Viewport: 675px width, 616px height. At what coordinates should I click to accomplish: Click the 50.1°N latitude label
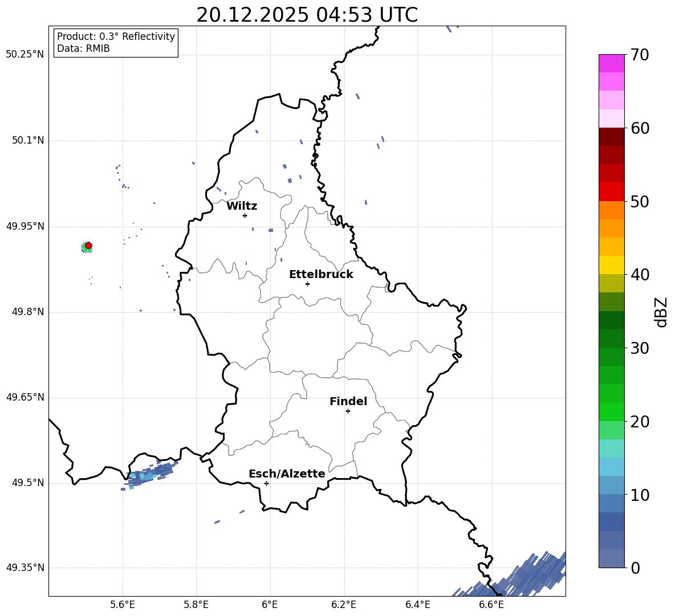[x=28, y=141]
